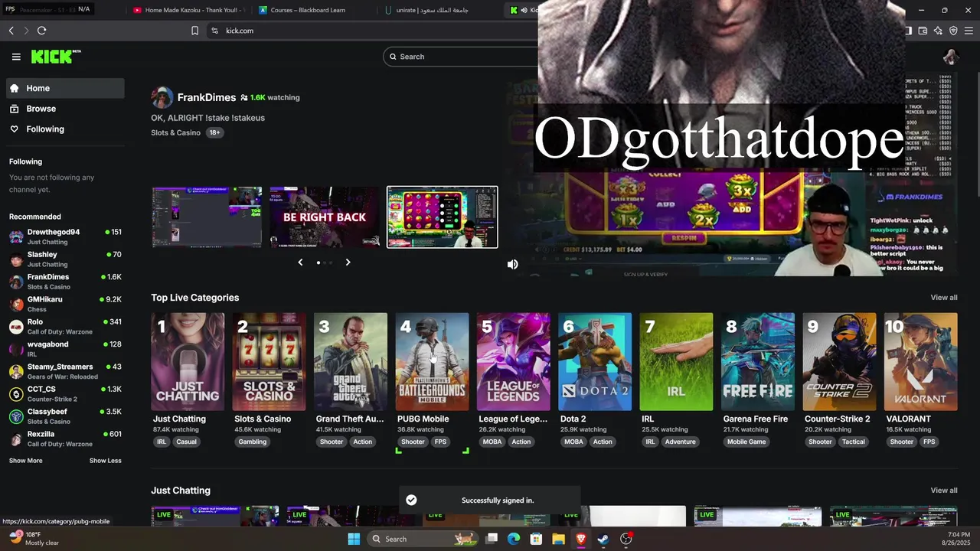
Task: Open Drewthegod94 recommended channel
Action: click(65, 236)
